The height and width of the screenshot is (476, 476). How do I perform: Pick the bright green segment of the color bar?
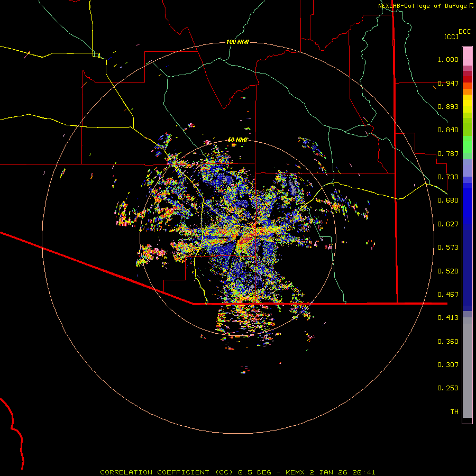467,144
